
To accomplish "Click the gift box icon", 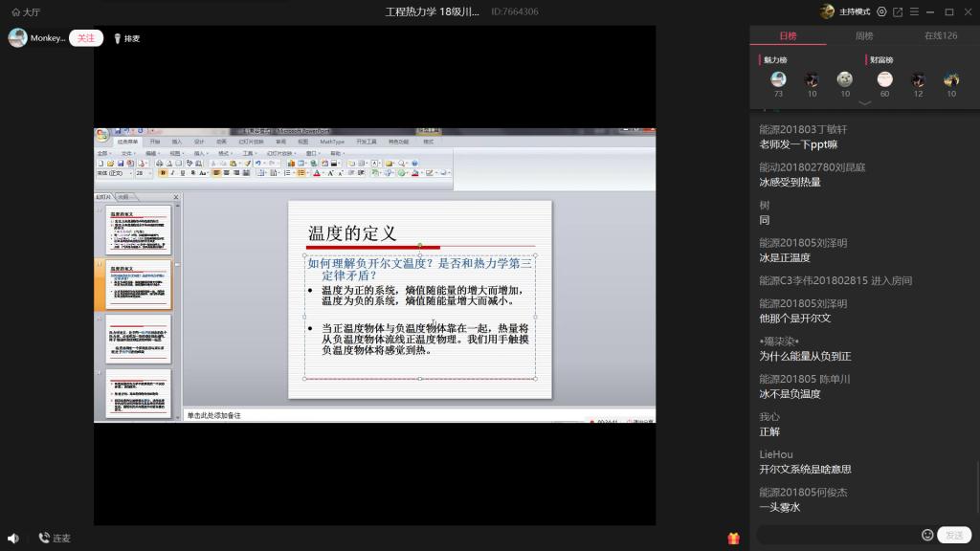I will click(x=734, y=538).
